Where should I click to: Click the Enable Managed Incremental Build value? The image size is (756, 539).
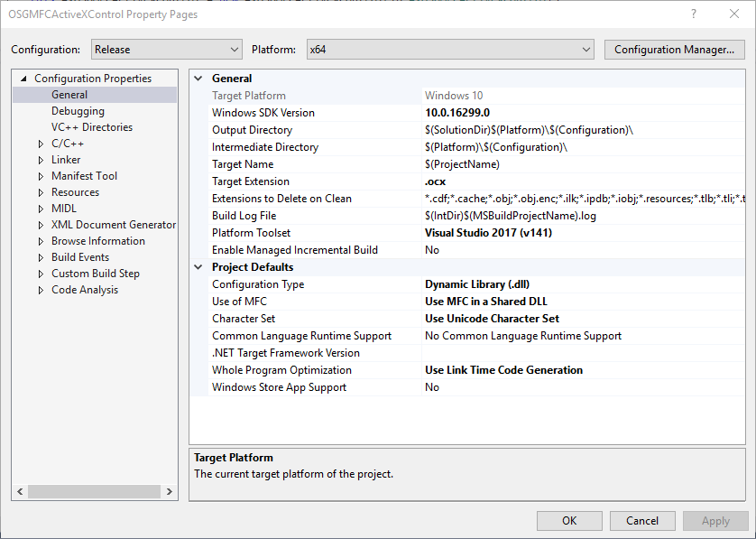tap(431, 249)
